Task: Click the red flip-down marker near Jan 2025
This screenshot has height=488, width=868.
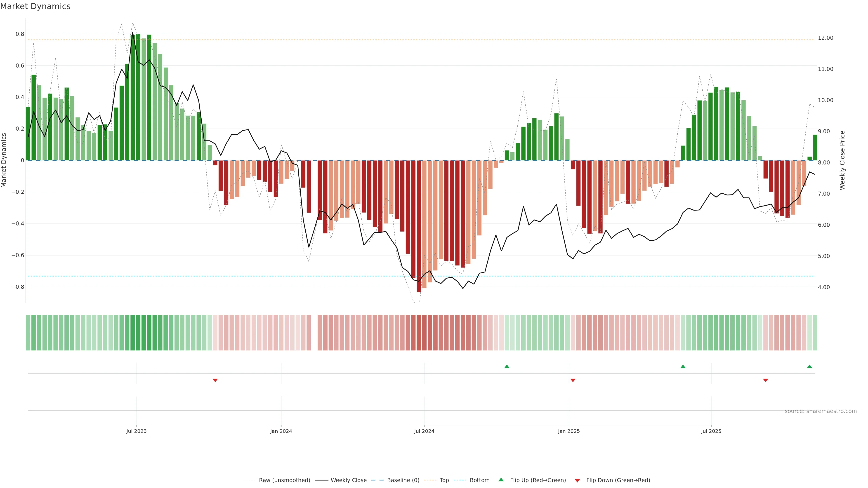Action: [573, 380]
